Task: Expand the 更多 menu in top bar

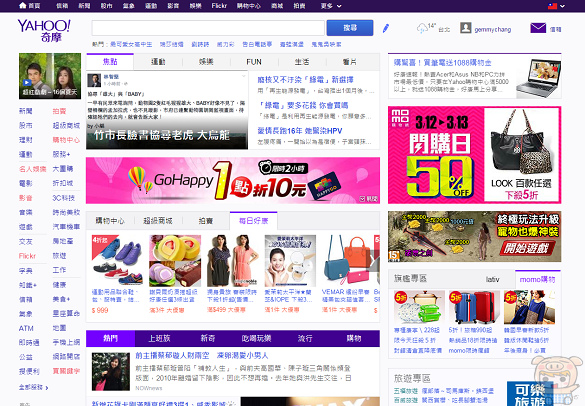Action: tap(331, 6)
